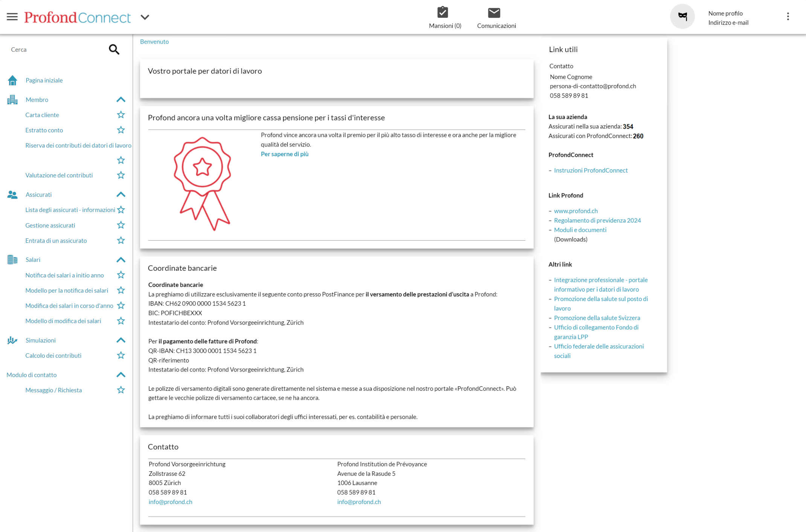The width and height of the screenshot is (806, 532).
Task: Open dropdown arrow beside ProfondConnect logo
Action: pyautogui.click(x=145, y=17)
